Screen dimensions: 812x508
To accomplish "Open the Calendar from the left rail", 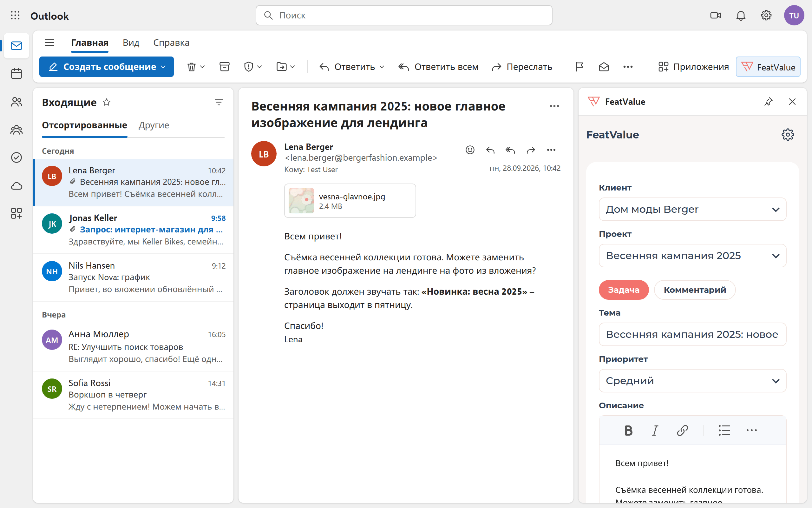I will 16,74.
